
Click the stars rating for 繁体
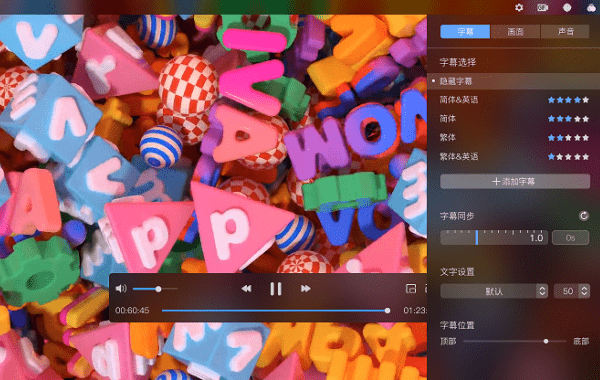tap(568, 137)
